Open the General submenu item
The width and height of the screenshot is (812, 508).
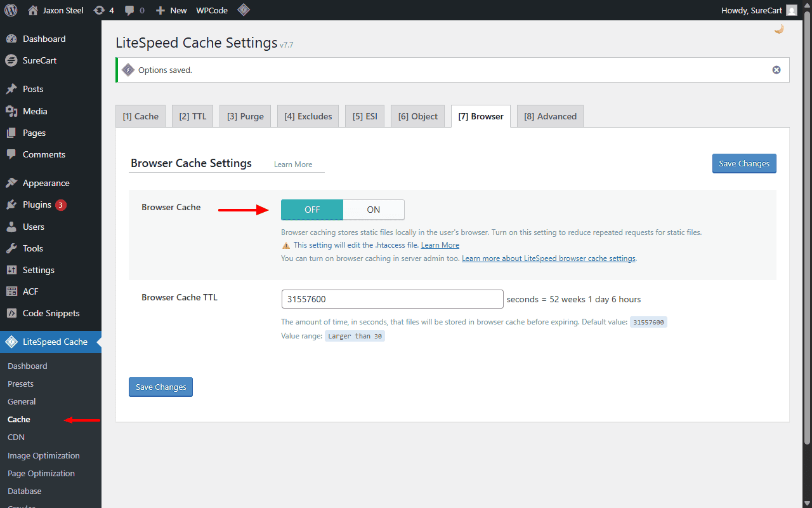[22, 401]
